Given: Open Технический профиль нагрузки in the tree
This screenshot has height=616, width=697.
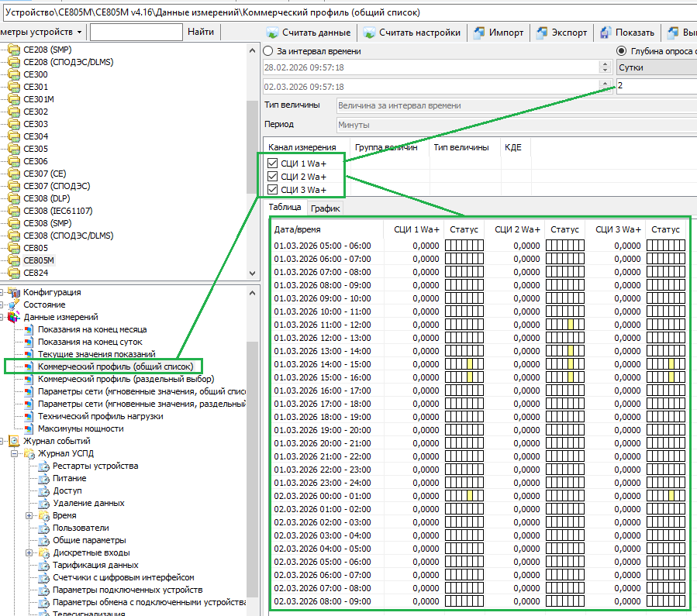Looking at the screenshot, I should pyautogui.click(x=100, y=416).
